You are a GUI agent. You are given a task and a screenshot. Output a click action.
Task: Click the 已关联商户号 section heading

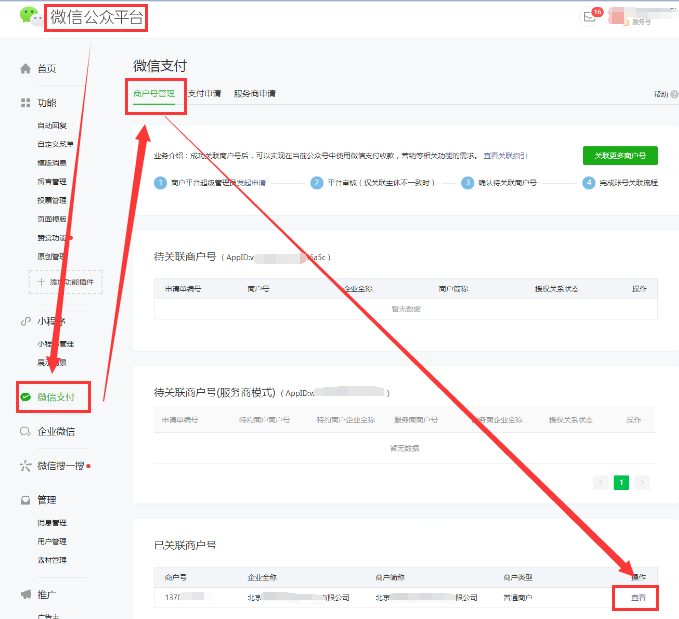point(185,545)
